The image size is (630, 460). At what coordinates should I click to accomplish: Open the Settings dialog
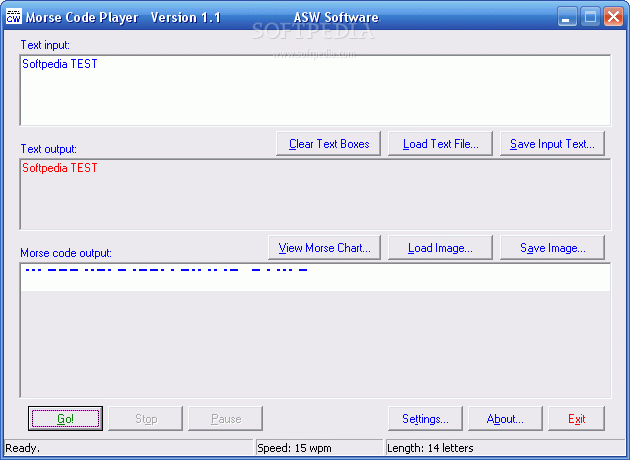click(425, 419)
